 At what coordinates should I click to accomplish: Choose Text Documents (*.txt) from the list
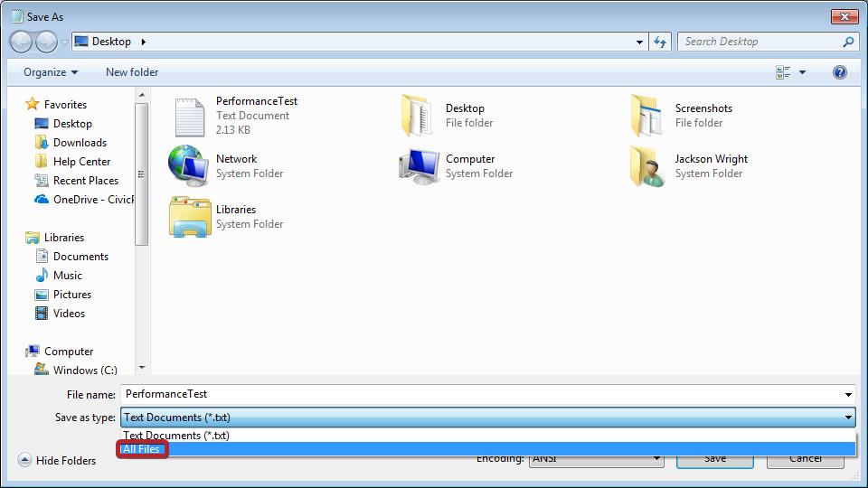coord(487,436)
